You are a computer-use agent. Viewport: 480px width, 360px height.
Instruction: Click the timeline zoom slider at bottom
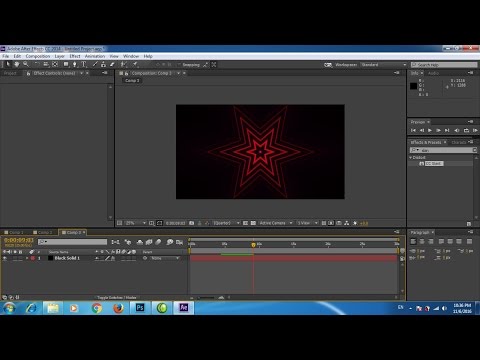tap(206, 297)
